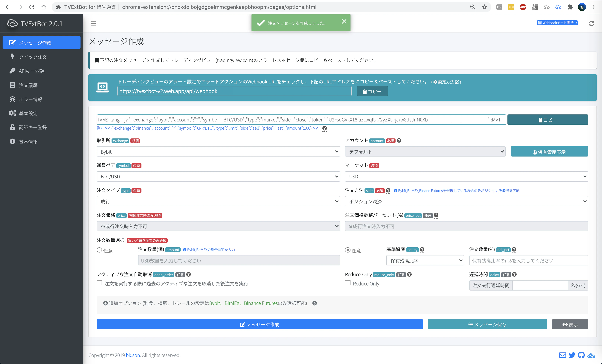This screenshot has height=364, width=602.
Task: Expand the 追加オプション section
Action: (315, 303)
